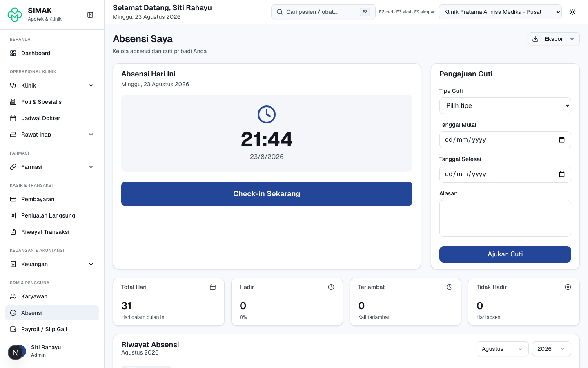Open the calendar picker for Tanggal Mulai
This screenshot has width=588, height=368.
562,140
